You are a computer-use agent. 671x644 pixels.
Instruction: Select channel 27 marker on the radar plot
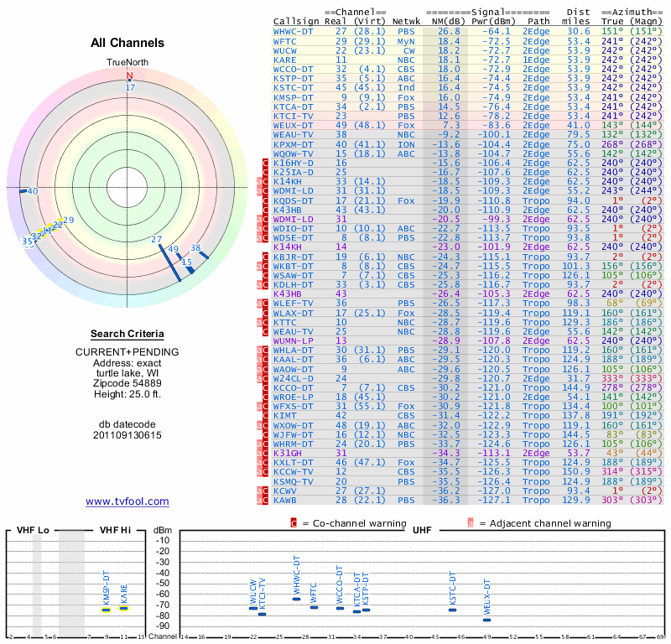click(156, 239)
